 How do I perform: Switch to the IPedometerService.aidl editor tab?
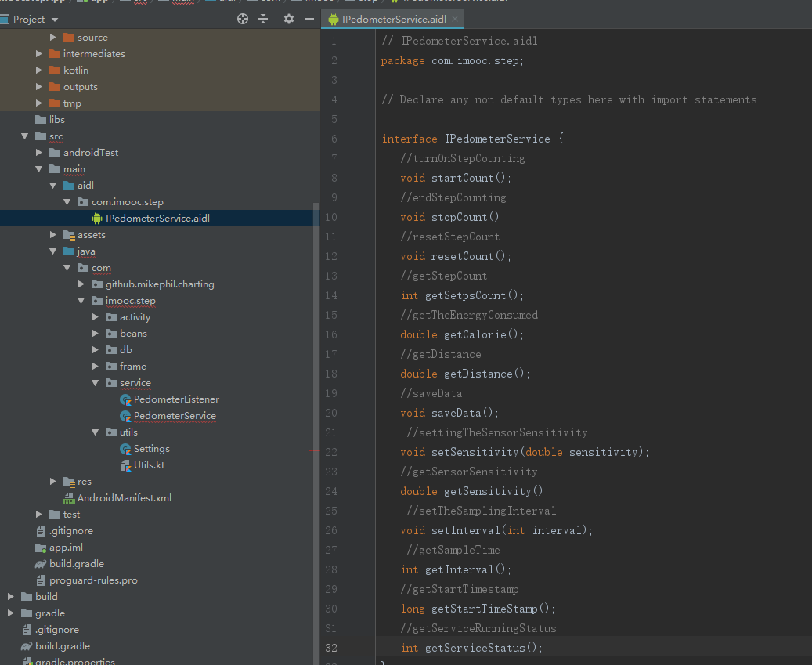coord(392,17)
